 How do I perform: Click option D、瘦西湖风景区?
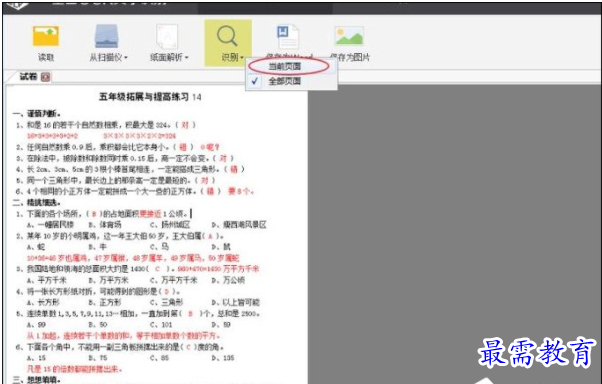239,225
